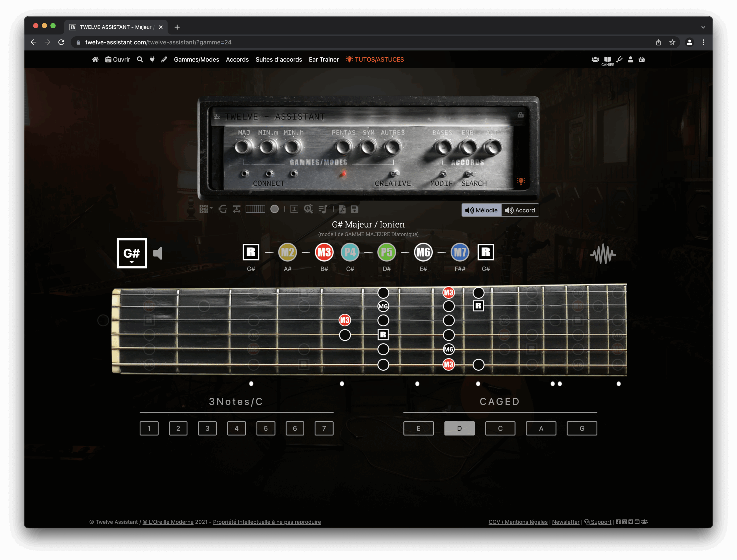
Task: Open the G# root note selector
Action: pos(132,253)
